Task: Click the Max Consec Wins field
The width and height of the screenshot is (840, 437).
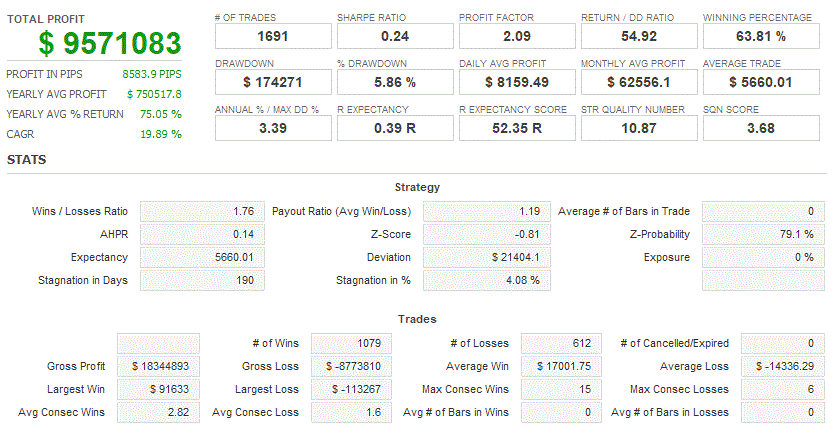Action: 562,389
